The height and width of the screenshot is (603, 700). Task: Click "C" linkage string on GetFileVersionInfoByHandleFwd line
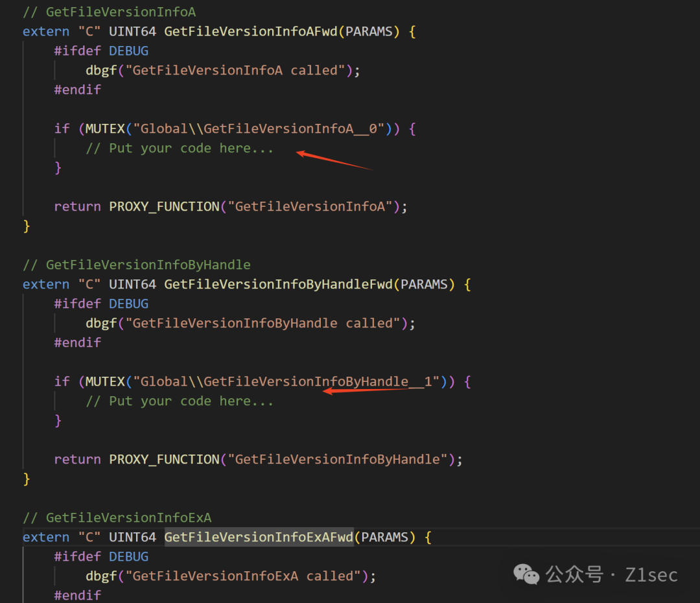tap(89, 285)
